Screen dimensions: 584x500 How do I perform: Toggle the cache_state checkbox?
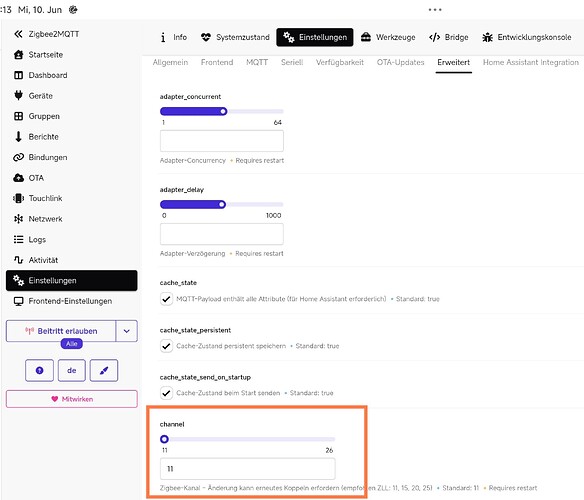[166, 299]
